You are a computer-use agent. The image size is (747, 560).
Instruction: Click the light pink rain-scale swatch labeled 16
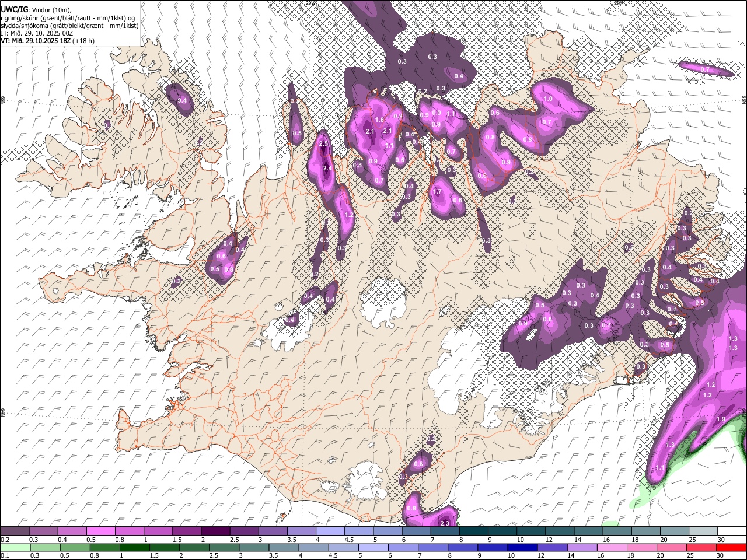[x=612, y=547]
